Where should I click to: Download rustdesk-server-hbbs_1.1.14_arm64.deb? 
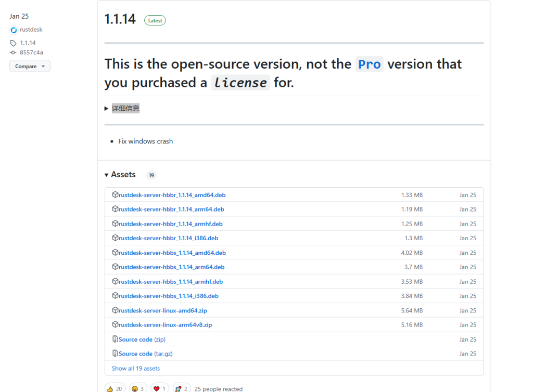click(x=172, y=267)
